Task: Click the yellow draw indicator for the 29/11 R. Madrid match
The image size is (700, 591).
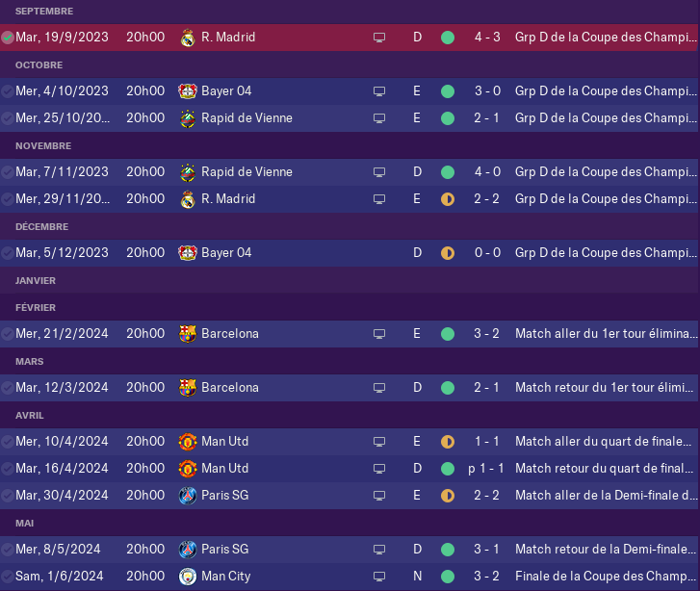Action: click(x=448, y=199)
